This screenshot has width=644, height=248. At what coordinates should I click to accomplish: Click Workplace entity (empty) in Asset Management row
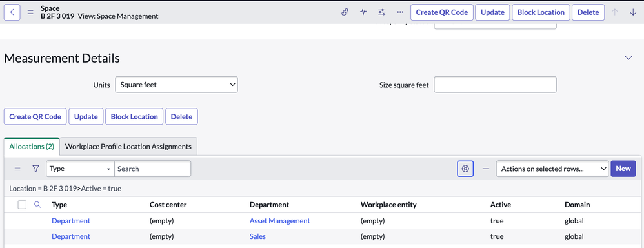pos(372,221)
